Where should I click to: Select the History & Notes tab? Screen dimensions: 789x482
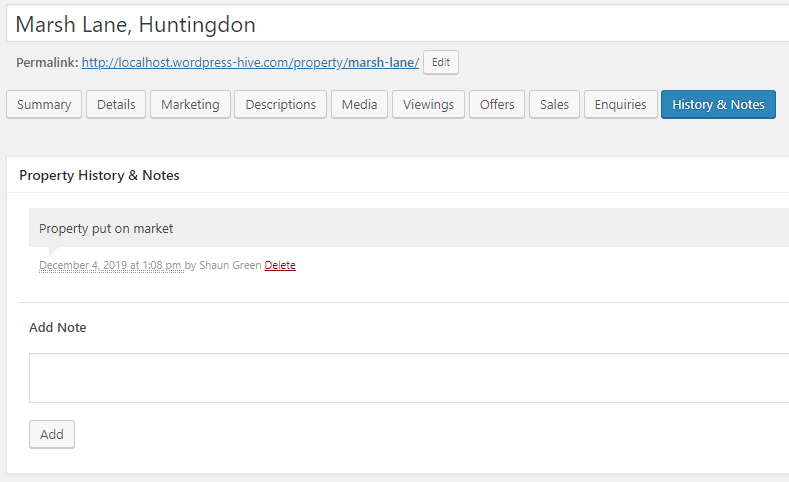[718, 105]
